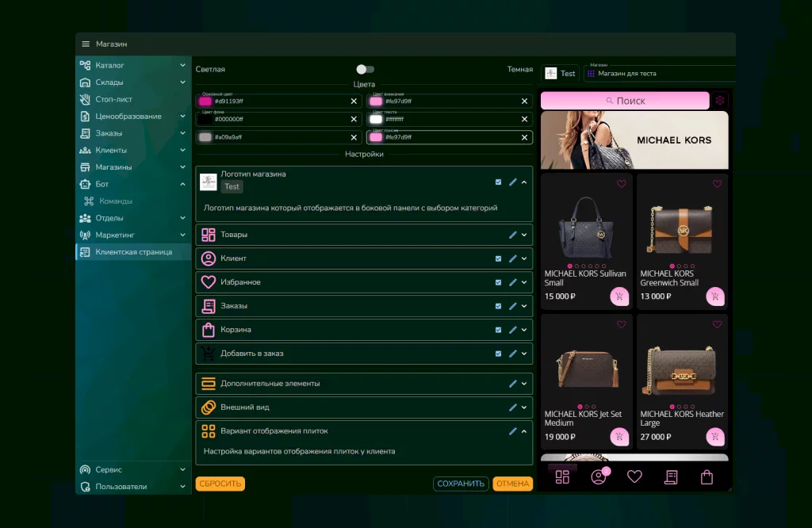Screen dimensions: 812x528
Task: Clear the #ffffffff text color field
Action: point(525,120)
